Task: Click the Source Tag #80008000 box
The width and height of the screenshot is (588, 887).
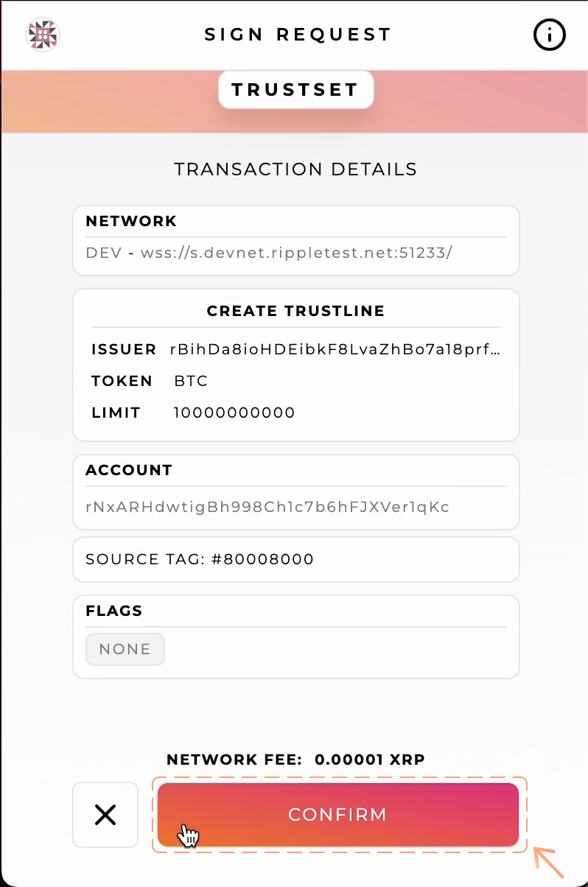Action: [x=295, y=559]
